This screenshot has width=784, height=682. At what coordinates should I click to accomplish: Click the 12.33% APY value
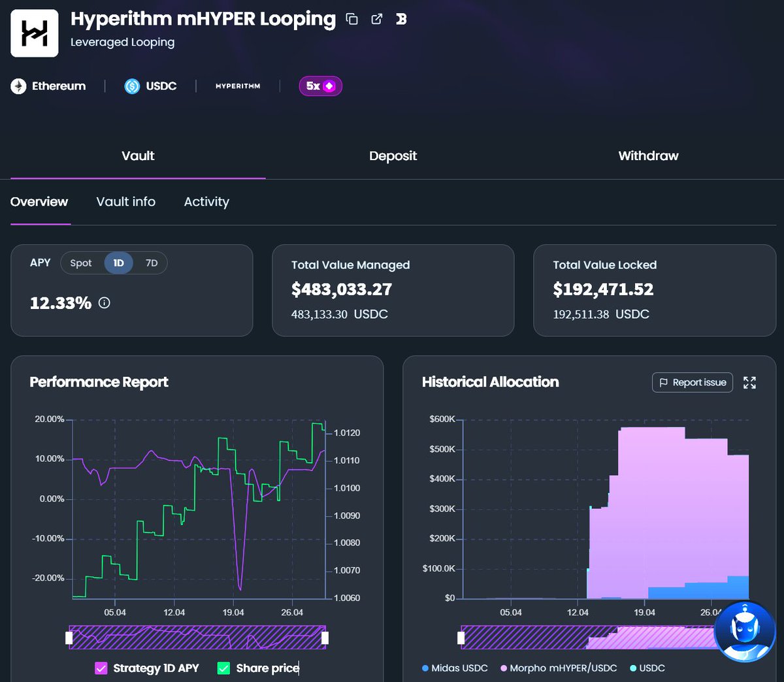coord(61,303)
